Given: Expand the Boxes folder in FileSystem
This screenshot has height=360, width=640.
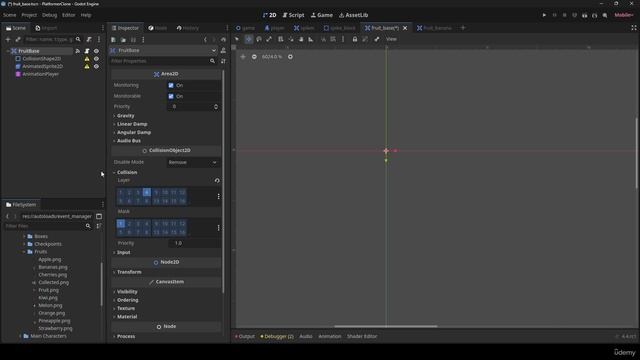Looking at the screenshot, I should 24,236.
